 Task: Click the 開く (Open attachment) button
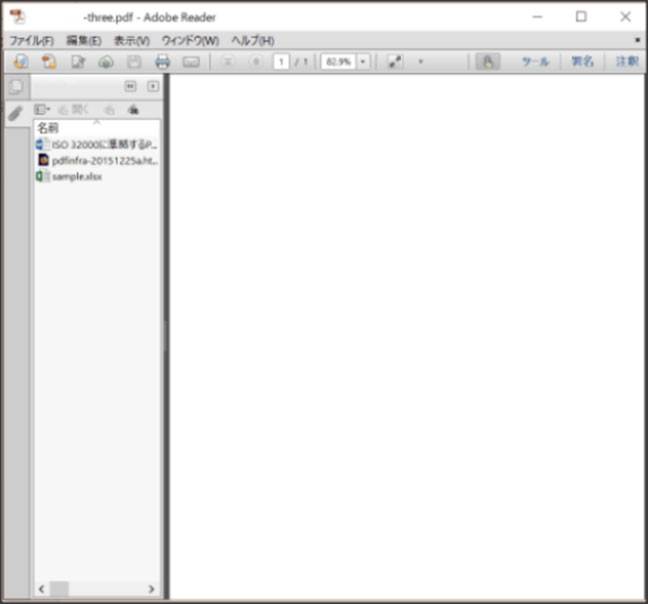74,110
